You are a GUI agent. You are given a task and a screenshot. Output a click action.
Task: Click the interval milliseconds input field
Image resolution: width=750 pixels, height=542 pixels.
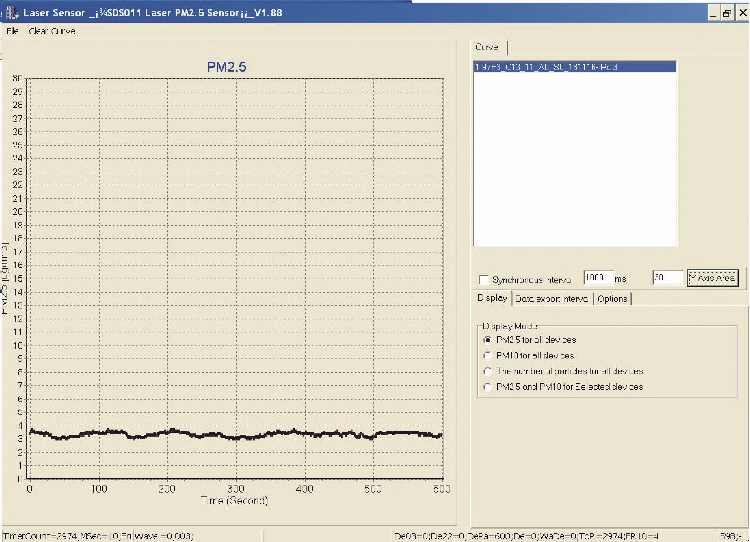[x=597, y=277]
